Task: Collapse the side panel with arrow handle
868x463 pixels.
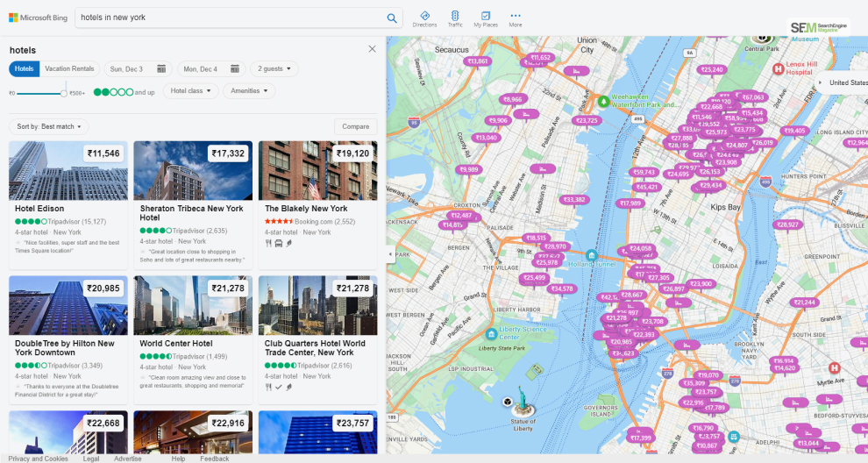Action: tap(390, 254)
